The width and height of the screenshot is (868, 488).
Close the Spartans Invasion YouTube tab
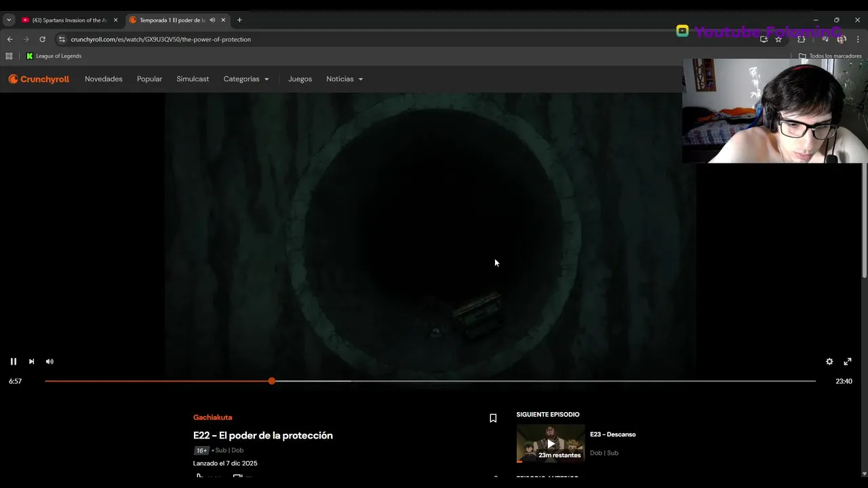115,20
